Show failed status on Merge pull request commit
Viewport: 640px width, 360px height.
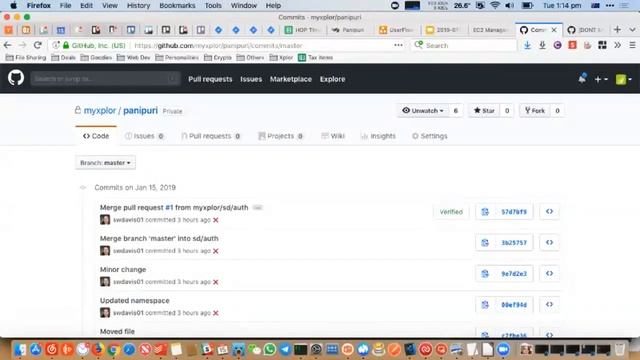pyautogui.click(x=216, y=220)
